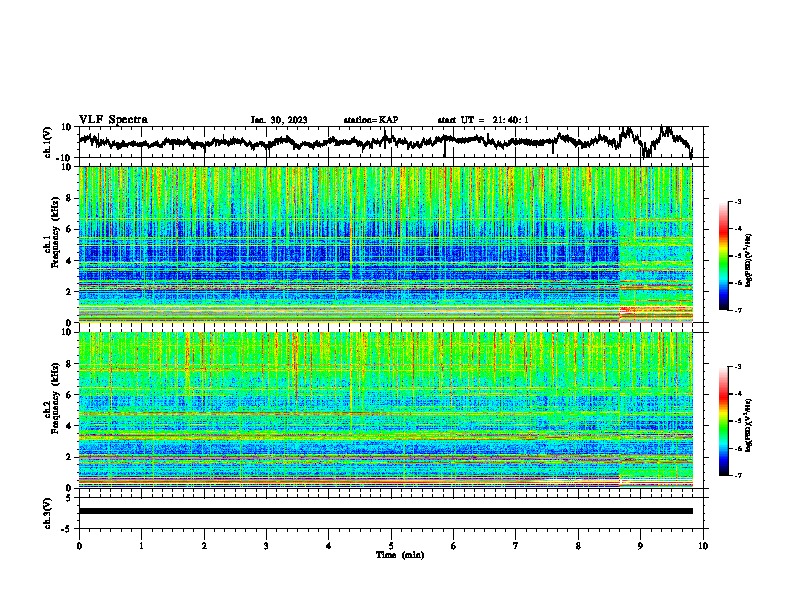The image size is (792, 612).
Task: Click the 'start UT = 21:40: 1' text
Action: (x=483, y=120)
